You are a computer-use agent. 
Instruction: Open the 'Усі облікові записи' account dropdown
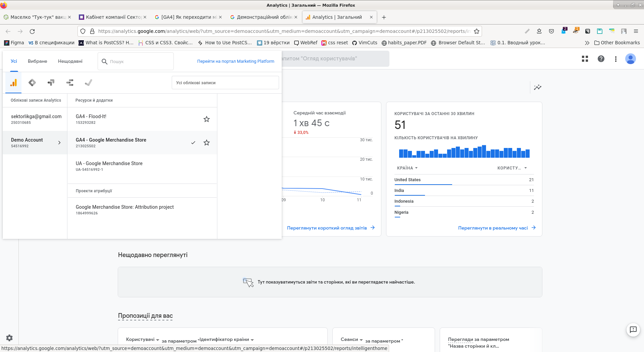pyautogui.click(x=225, y=82)
